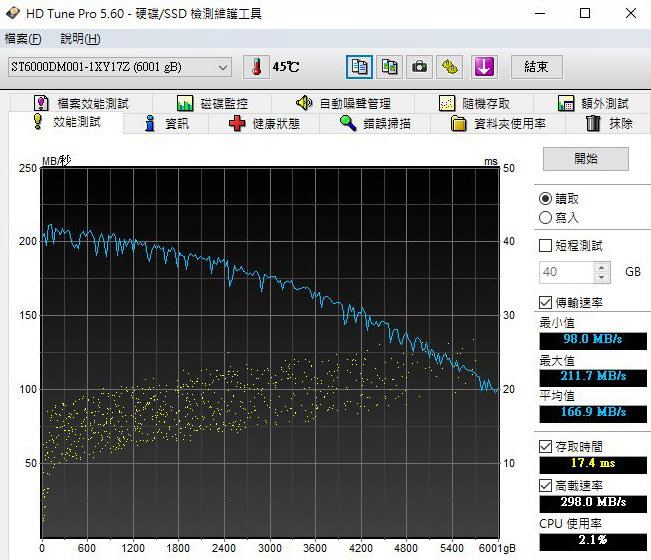This screenshot has width=651, height=560.
Task: Select the 寫入 radio button
Action: pos(545,217)
